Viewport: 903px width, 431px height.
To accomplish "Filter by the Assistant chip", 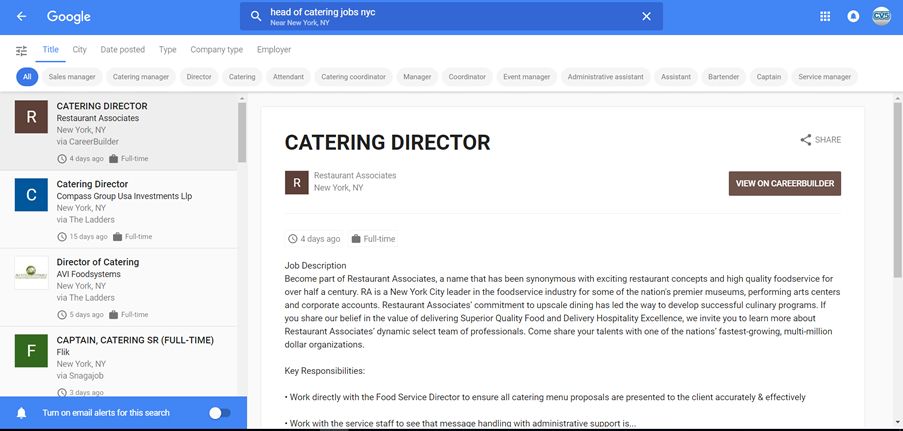I will coord(676,77).
